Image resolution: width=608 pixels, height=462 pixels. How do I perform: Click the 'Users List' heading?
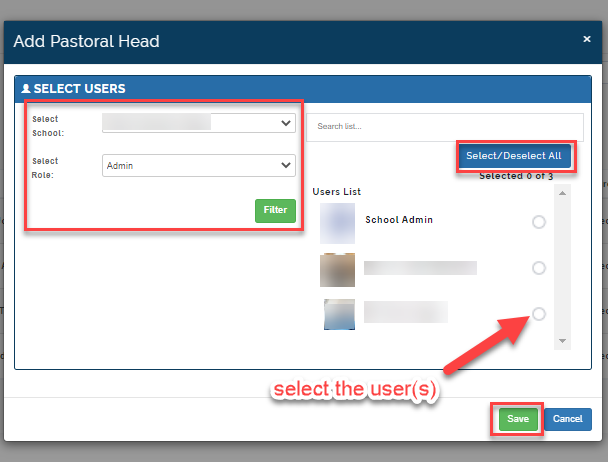(x=337, y=192)
